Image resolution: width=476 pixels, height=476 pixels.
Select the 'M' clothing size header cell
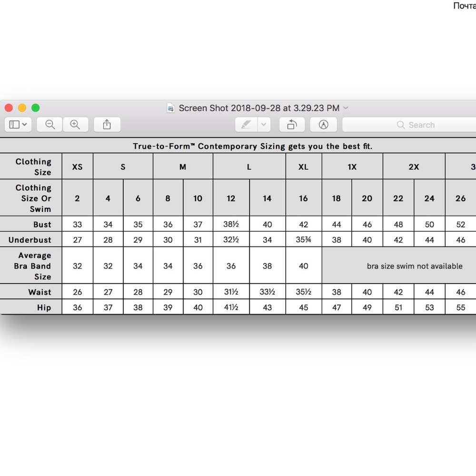183,167
